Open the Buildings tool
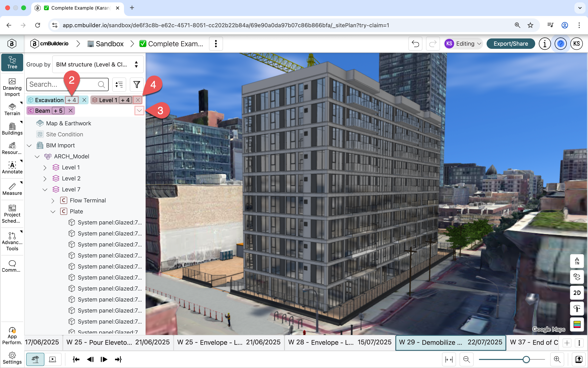The image size is (588, 368). pos(12,129)
